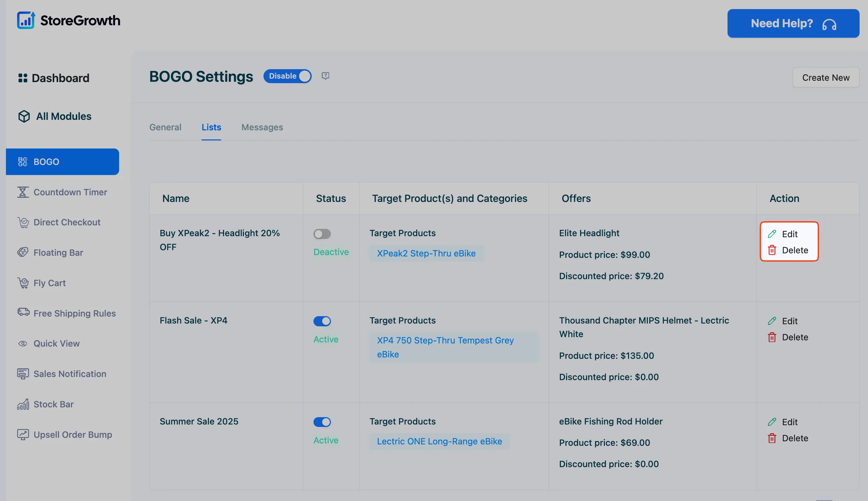Open the BOGO help info icon

coord(325,76)
